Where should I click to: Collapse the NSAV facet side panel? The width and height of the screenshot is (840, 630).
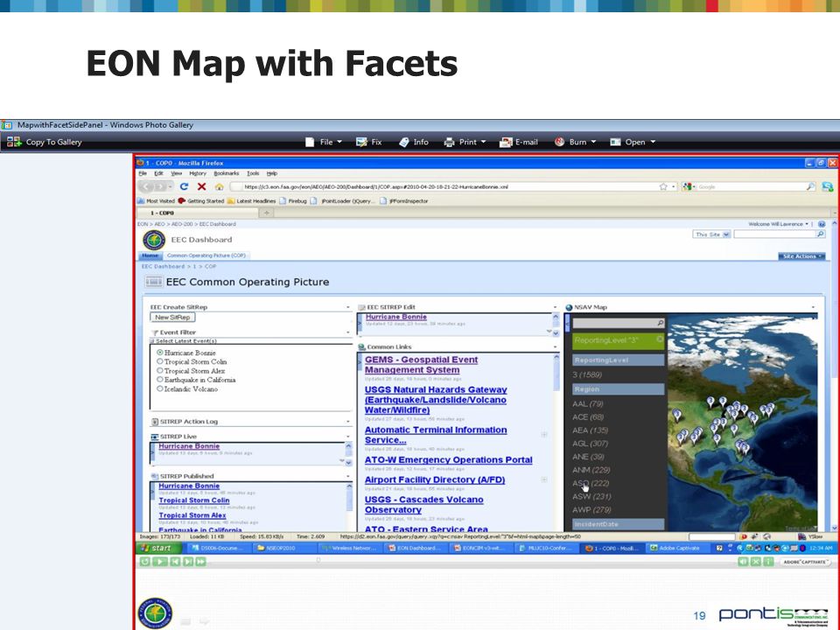[x=568, y=323]
